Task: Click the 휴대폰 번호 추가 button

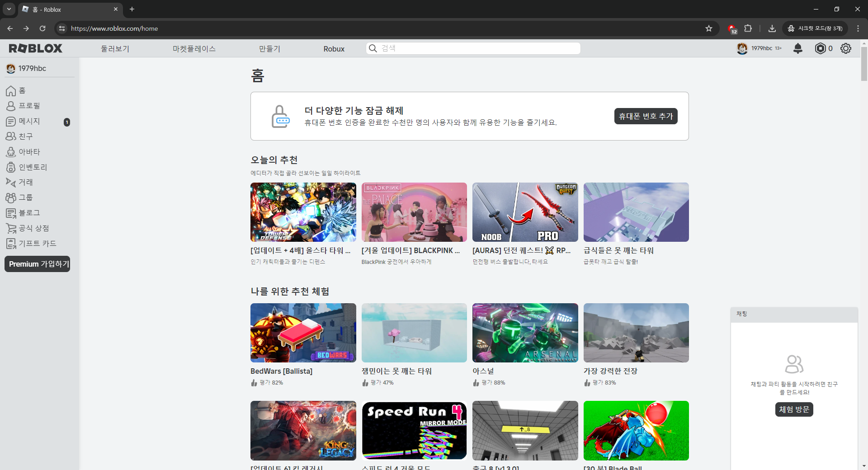Action: 646,116
